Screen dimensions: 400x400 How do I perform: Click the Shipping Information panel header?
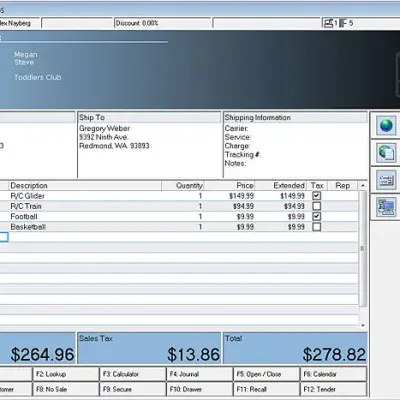(x=295, y=117)
